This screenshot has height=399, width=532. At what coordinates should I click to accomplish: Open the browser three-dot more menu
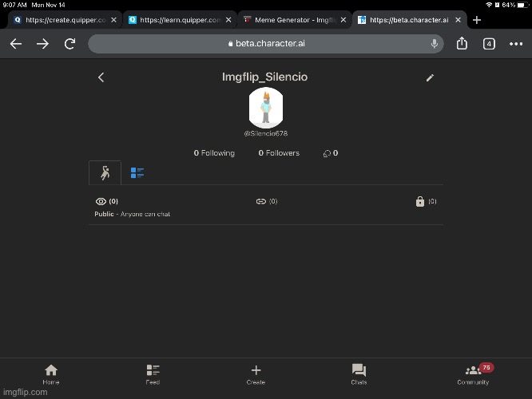pos(515,44)
